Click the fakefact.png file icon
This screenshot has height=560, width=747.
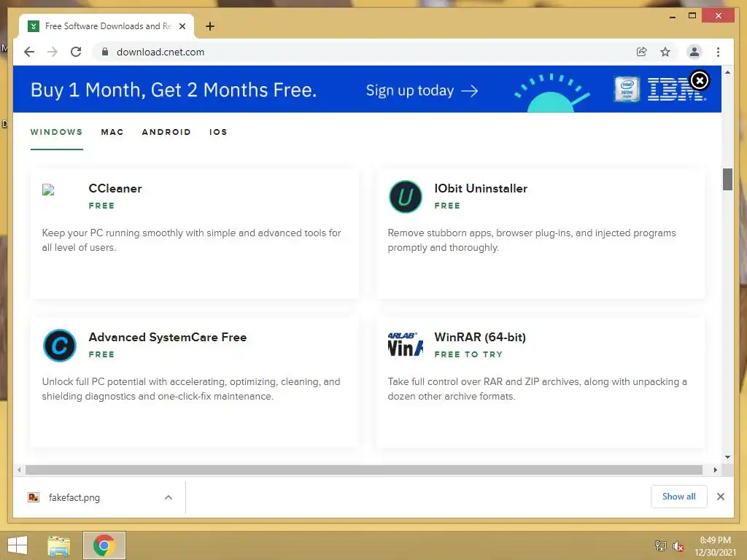tap(34, 497)
